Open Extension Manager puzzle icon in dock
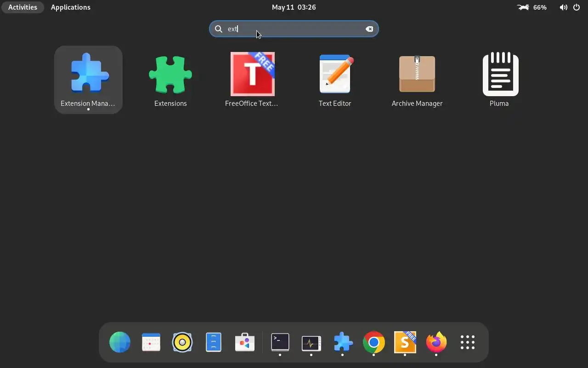The width and height of the screenshot is (588, 368). (343, 343)
